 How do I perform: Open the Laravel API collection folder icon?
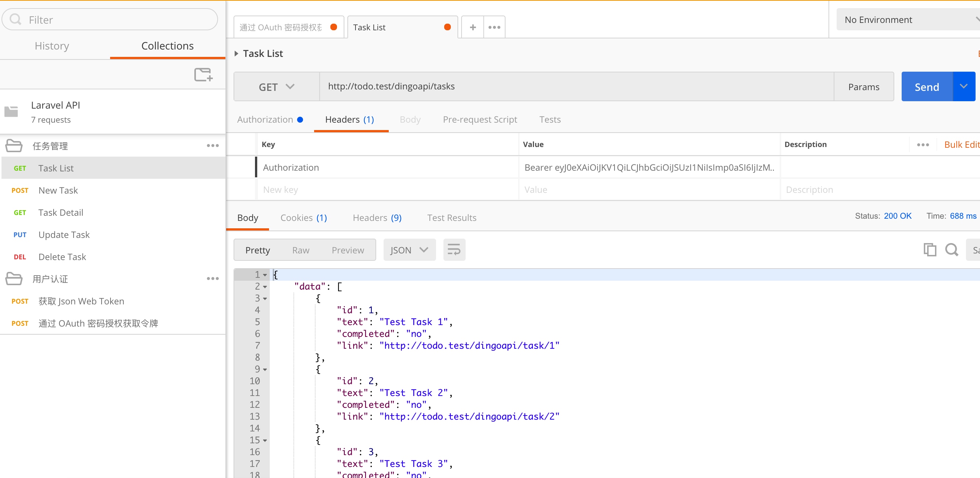(11, 112)
